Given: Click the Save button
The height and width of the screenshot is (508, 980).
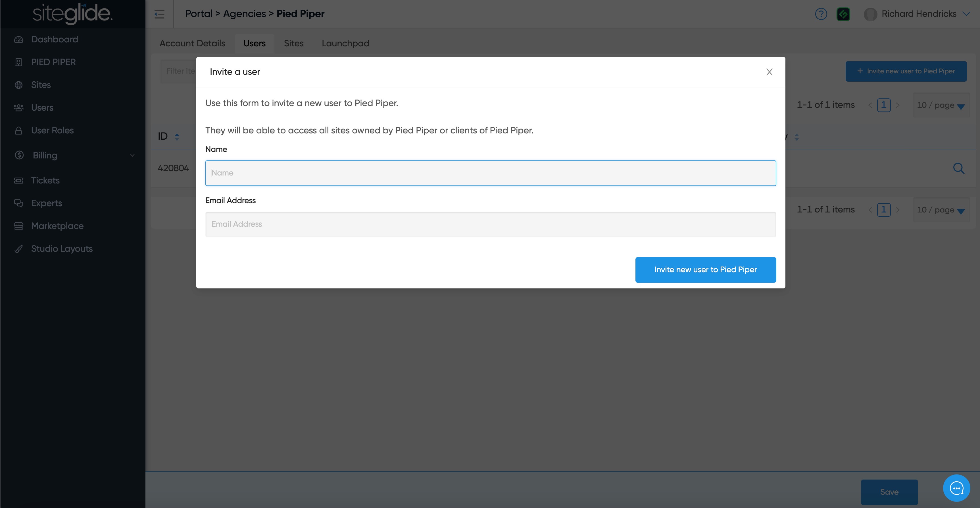Looking at the screenshot, I should [889, 492].
